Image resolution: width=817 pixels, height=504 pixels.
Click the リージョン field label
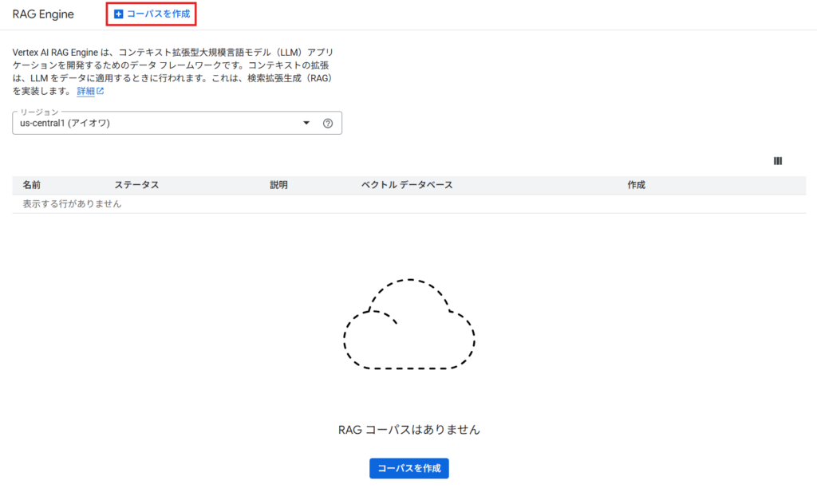pos(39,112)
